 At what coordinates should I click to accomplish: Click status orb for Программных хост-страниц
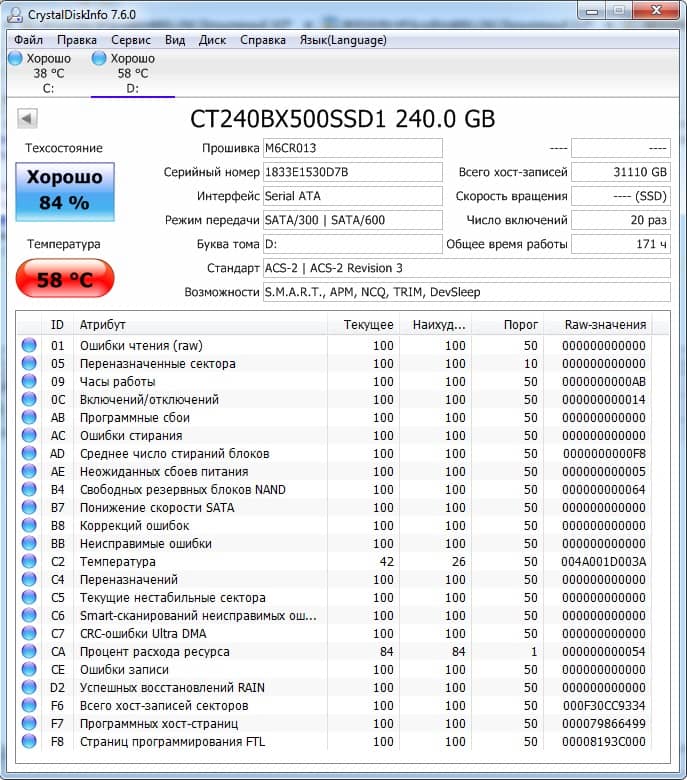click(29, 723)
